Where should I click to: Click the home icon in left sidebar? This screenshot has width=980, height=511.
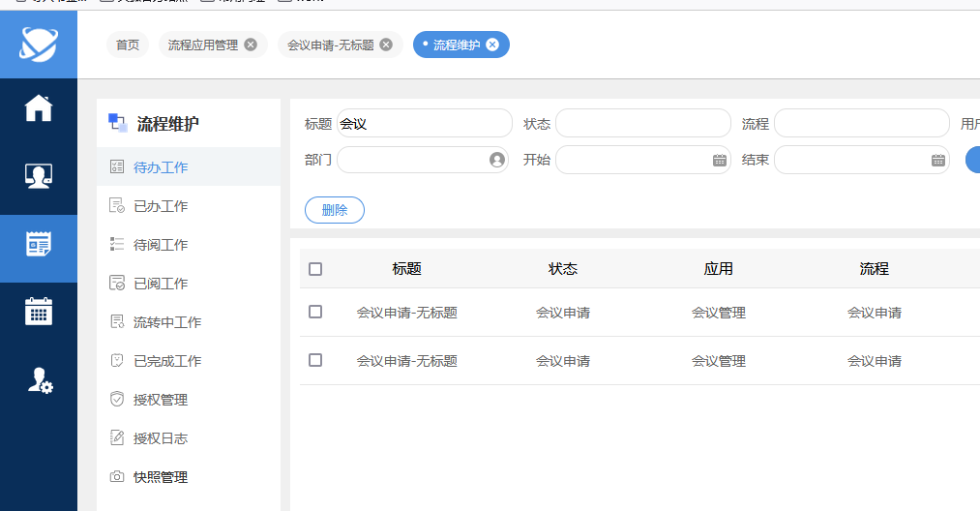39,108
